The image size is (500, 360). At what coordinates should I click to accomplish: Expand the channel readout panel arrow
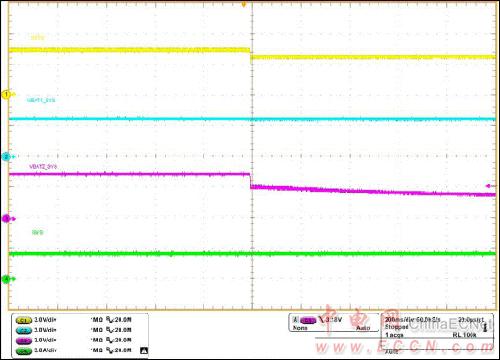(144, 351)
